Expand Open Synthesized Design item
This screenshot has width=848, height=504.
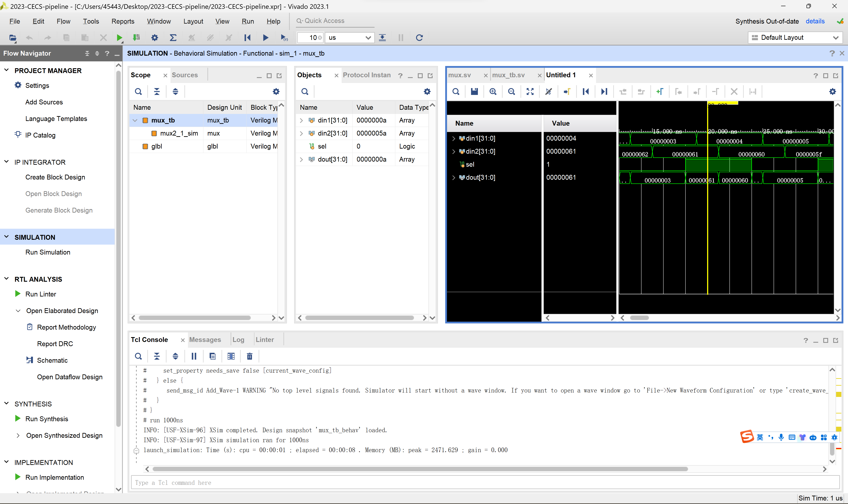[x=18, y=435]
